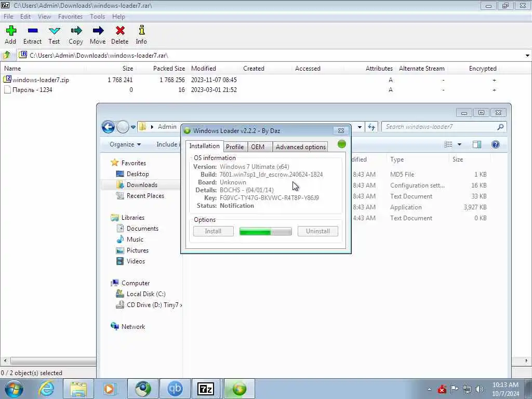Open Windows Media Player from taskbar

(x=110, y=389)
